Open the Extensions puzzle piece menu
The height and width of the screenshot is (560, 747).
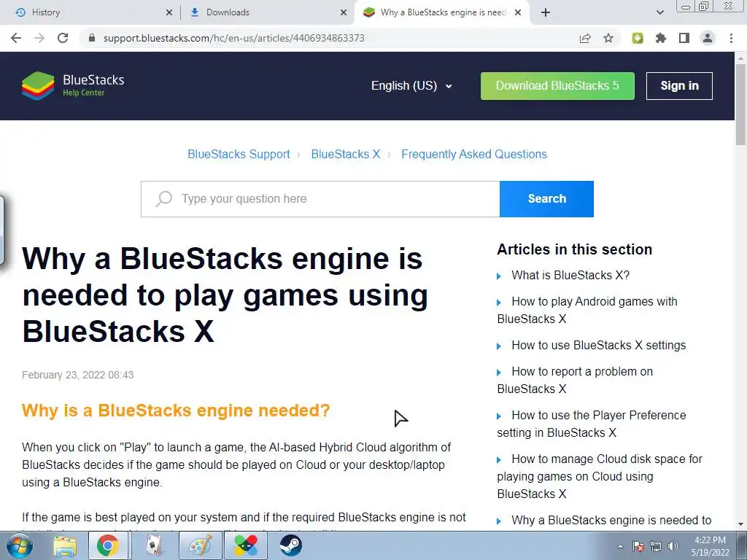tap(661, 38)
